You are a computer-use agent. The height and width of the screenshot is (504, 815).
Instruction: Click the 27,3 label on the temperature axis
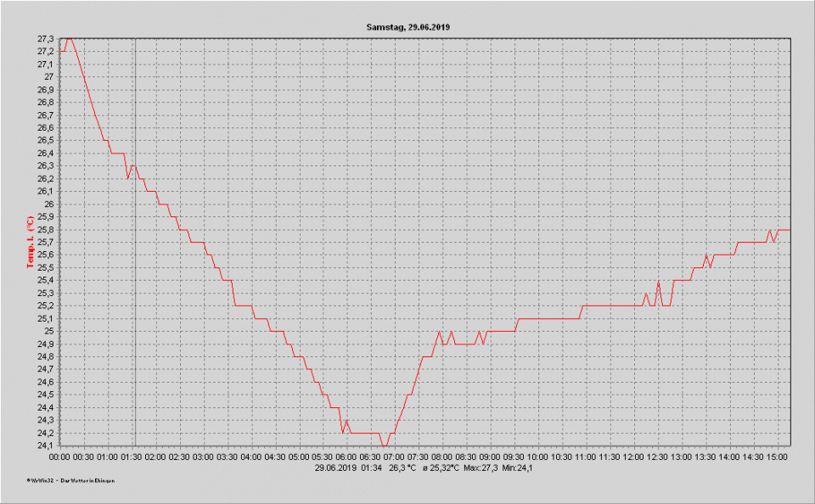point(45,39)
